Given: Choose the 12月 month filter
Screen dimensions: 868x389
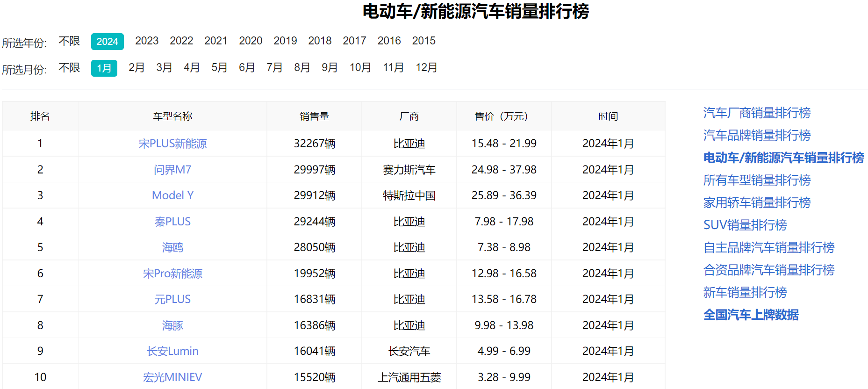Looking at the screenshot, I should 426,68.
